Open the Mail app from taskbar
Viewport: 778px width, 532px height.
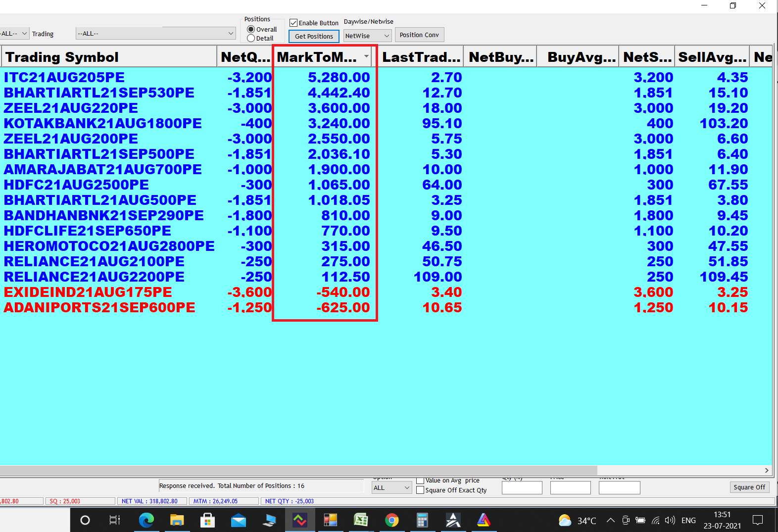pyautogui.click(x=239, y=520)
